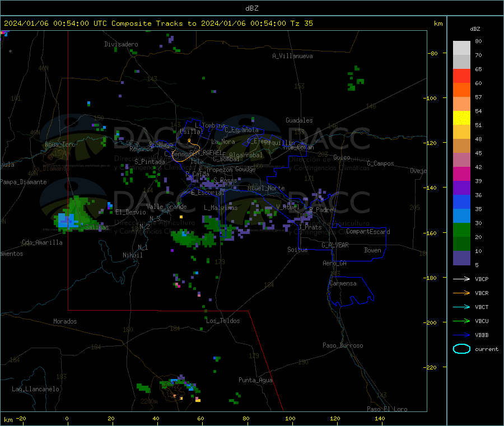Viewport: 504px width, 426px height.
Task: Click the purple 36 dBZ legend swatch
Action: pyautogui.click(x=461, y=188)
